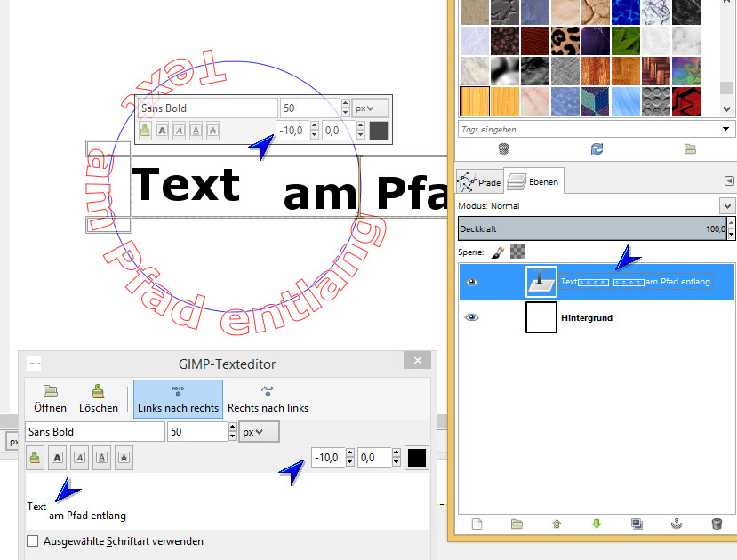Screen dimensions: 737x560
Task: Decrease kerning in on-canvas toolbar spinner
Action: [315, 135]
